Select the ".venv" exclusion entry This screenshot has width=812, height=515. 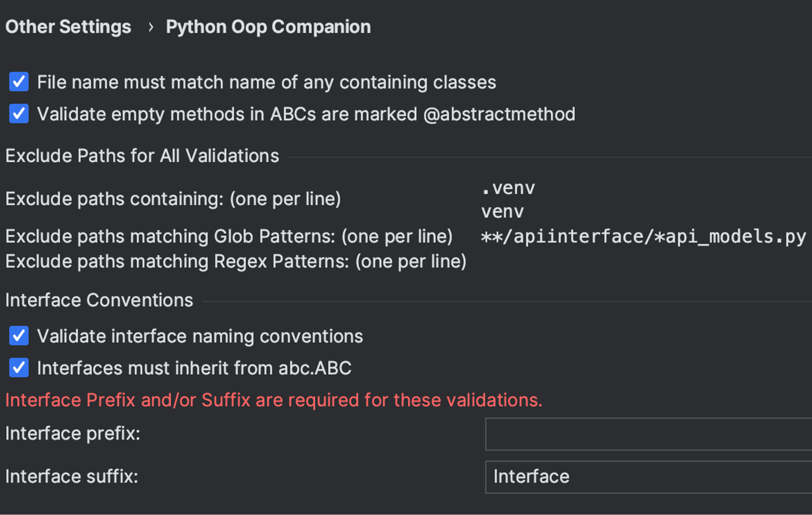pyautogui.click(x=507, y=188)
